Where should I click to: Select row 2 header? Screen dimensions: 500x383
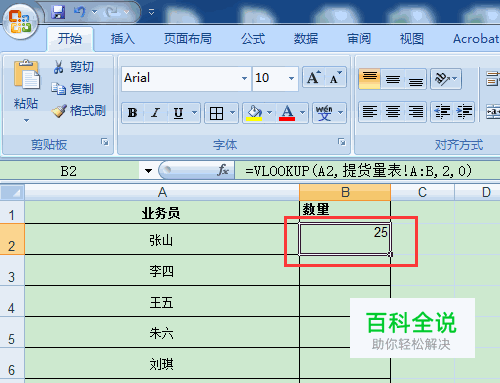(12, 239)
